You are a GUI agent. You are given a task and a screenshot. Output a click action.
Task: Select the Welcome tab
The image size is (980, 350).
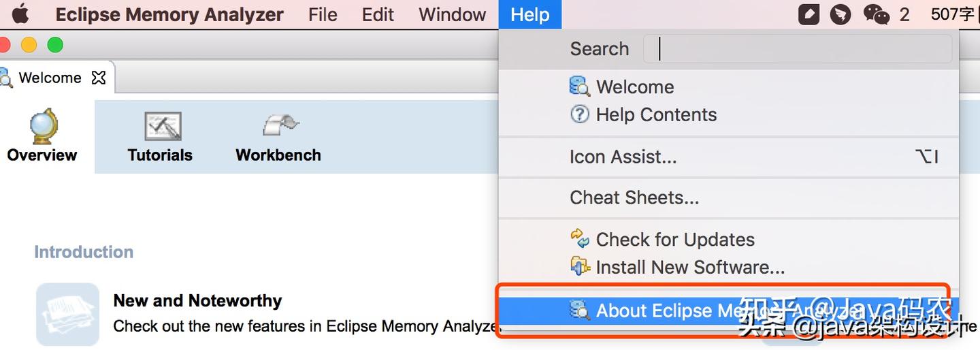[49, 78]
